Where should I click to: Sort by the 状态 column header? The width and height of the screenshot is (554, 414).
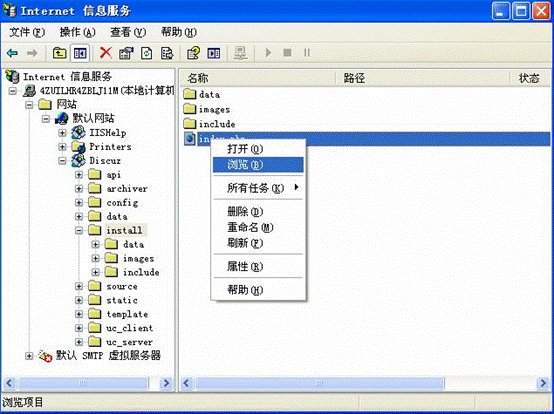click(530, 78)
